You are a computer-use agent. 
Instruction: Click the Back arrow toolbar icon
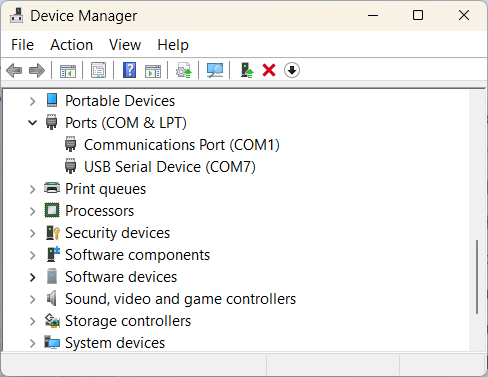tap(14, 70)
